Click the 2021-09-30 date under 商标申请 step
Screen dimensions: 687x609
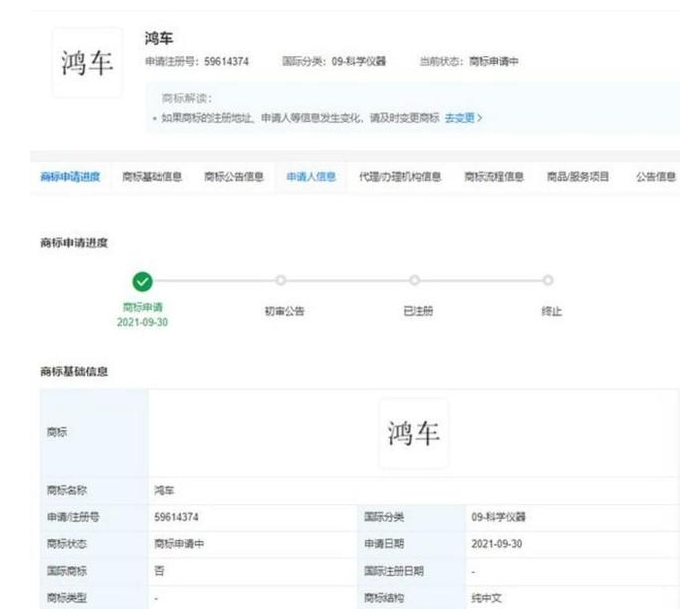tap(142, 322)
